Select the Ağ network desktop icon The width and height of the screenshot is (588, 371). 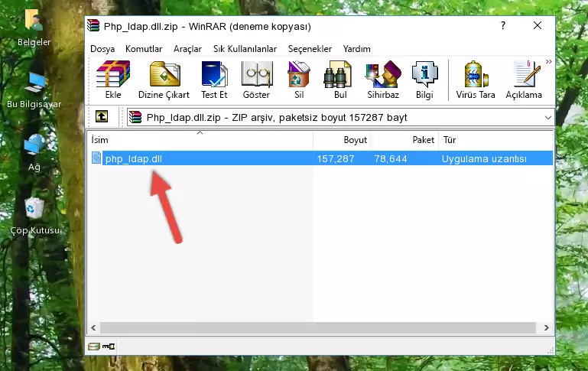click(x=34, y=153)
